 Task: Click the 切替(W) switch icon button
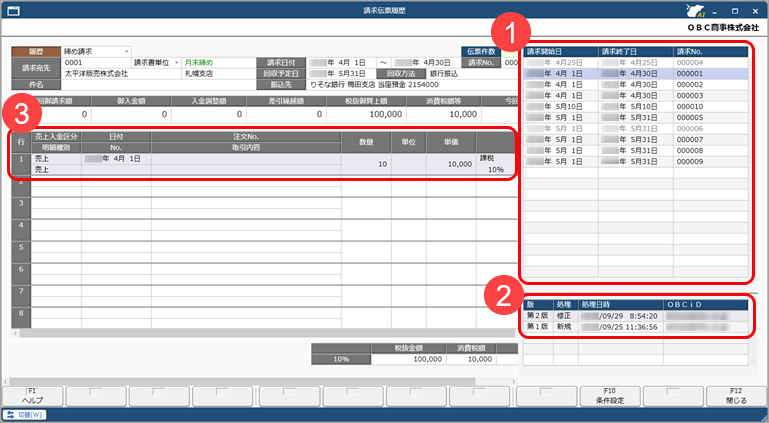[x=25, y=415]
